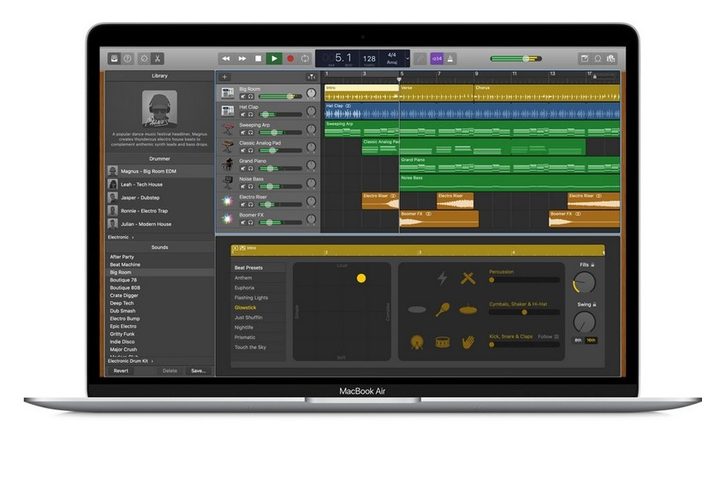
Task: Select the Grand Piano track icon
Action: coord(227,164)
